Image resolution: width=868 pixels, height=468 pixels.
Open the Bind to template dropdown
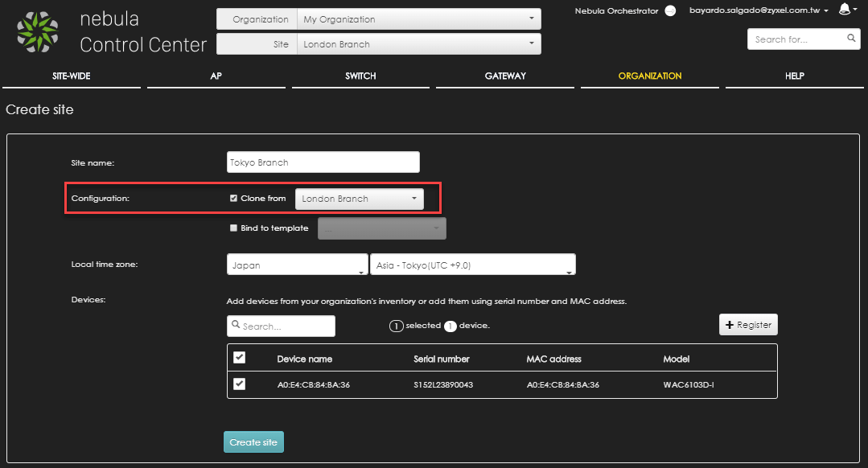[382, 228]
